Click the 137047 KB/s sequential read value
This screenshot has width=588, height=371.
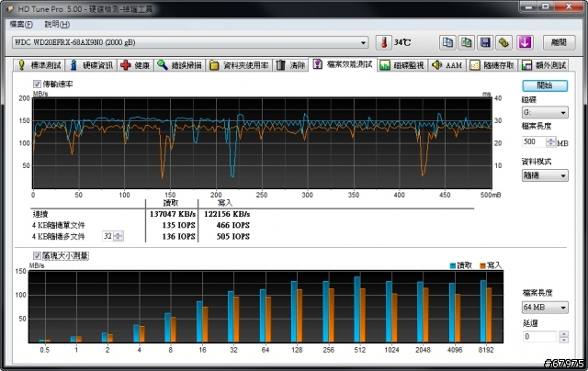(x=173, y=214)
